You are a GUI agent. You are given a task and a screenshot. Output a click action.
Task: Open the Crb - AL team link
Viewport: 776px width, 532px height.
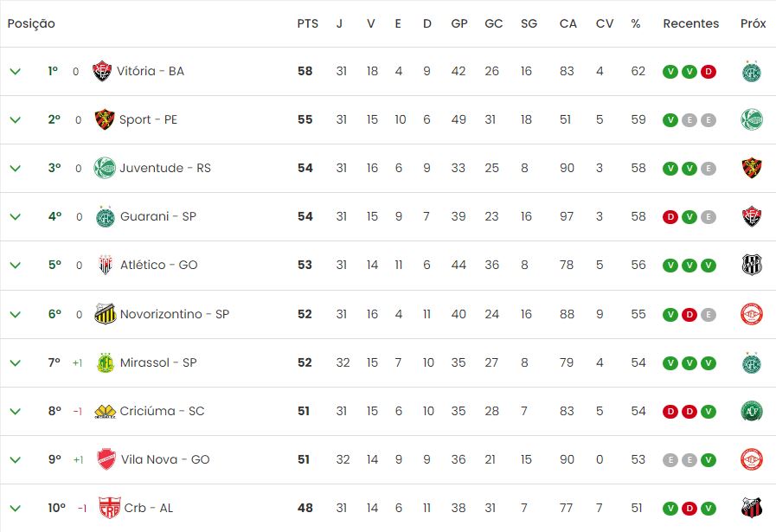(x=148, y=508)
